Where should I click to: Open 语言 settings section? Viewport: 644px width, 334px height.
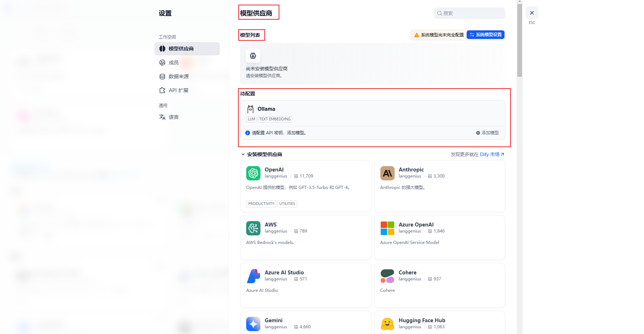(x=173, y=117)
